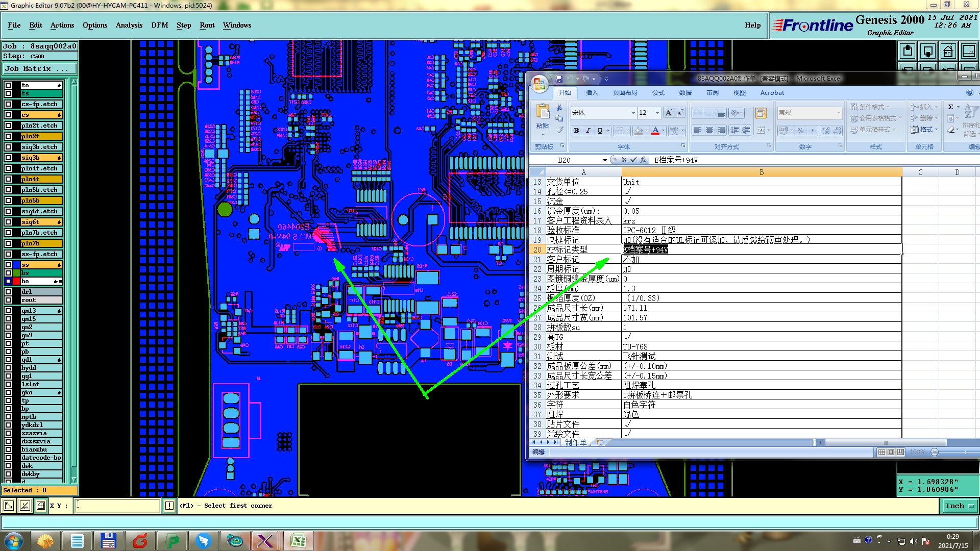980x551 pixels.
Task: Click Excel percent style icon
Action: 800,131
